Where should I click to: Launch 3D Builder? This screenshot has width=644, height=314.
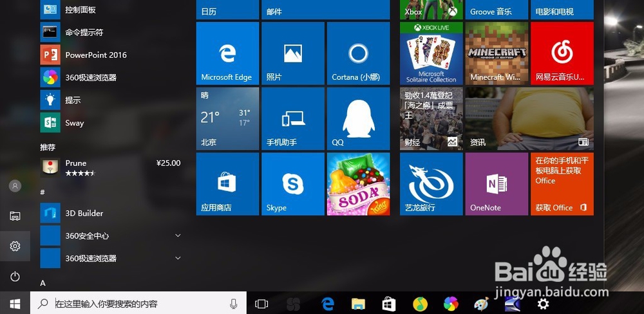pyautogui.click(x=111, y=213)
